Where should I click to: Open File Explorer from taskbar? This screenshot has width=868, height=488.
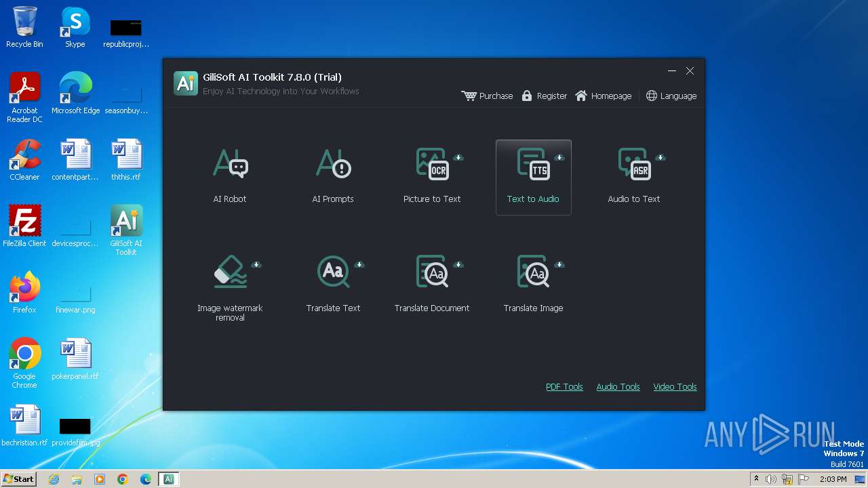(77, 479)
